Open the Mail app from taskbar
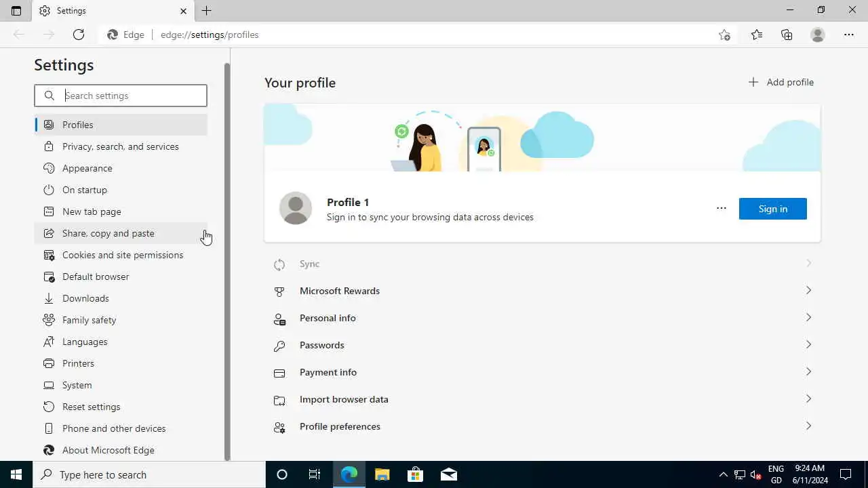The width and height of the screenshot is (868, 488). coord(449,474)
